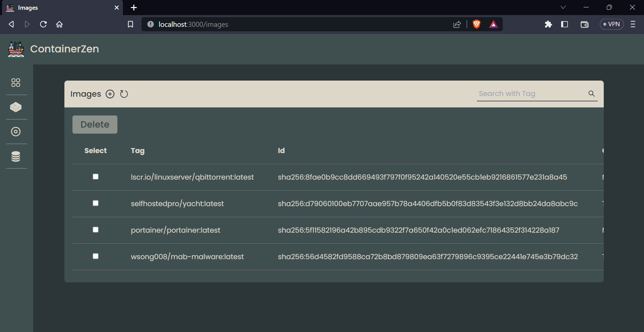Click lscr.io/linuxserver/qbittorrent:latest tag

(192, 177)
